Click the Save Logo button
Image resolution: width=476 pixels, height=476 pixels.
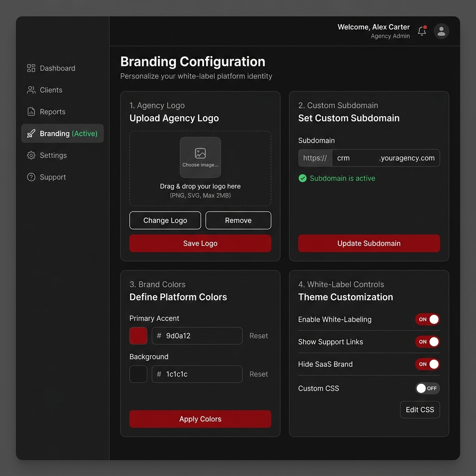[200, 243]
